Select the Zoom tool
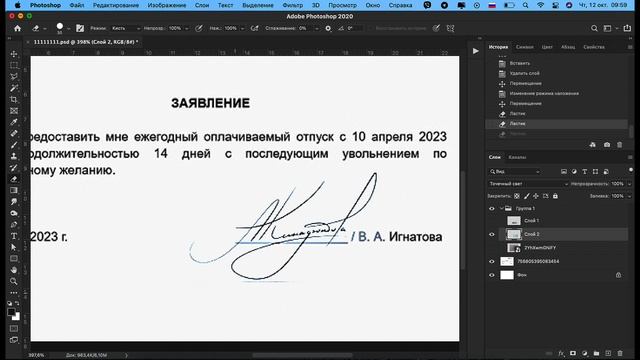 pos(14,281)
